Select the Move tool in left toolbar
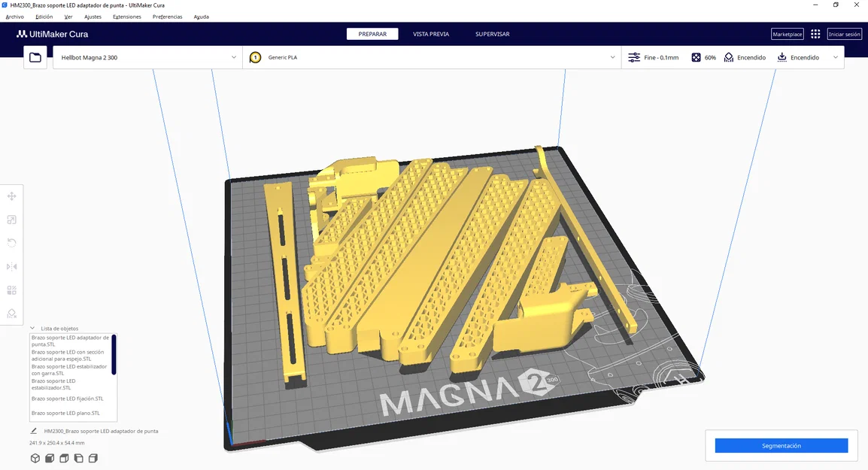 [11, 196]
